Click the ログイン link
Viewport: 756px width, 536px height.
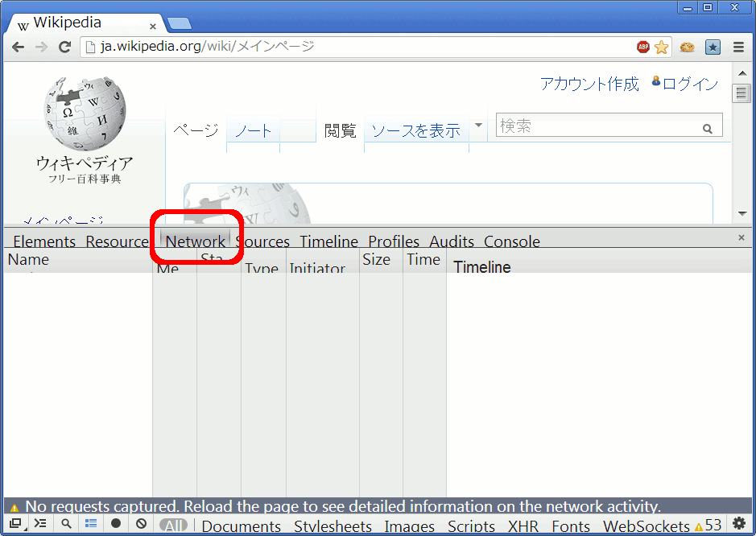coord(690,84)
